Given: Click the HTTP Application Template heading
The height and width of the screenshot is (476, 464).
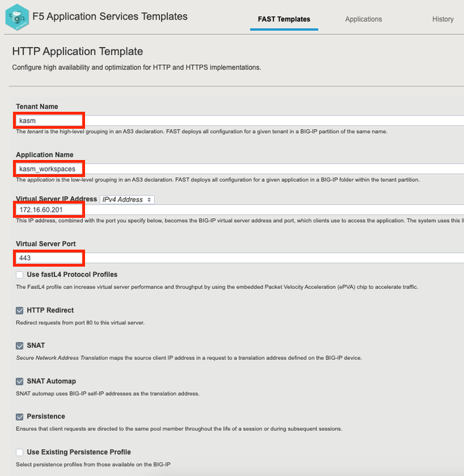Looking at the screenshot, I should (77, 51).
